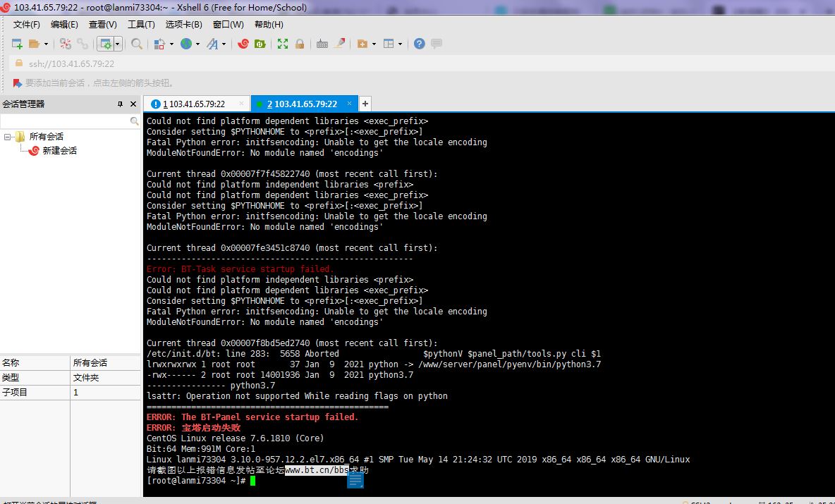The height and width of the screenshot is (504, 835).
Task: Open the 编辑(E) menu
Action: 64,25
